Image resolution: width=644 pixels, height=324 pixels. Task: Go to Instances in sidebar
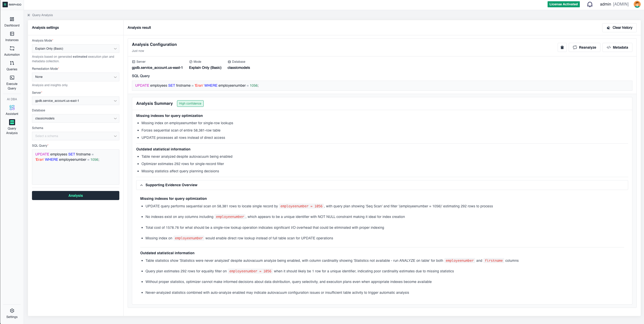pos(12,34)
